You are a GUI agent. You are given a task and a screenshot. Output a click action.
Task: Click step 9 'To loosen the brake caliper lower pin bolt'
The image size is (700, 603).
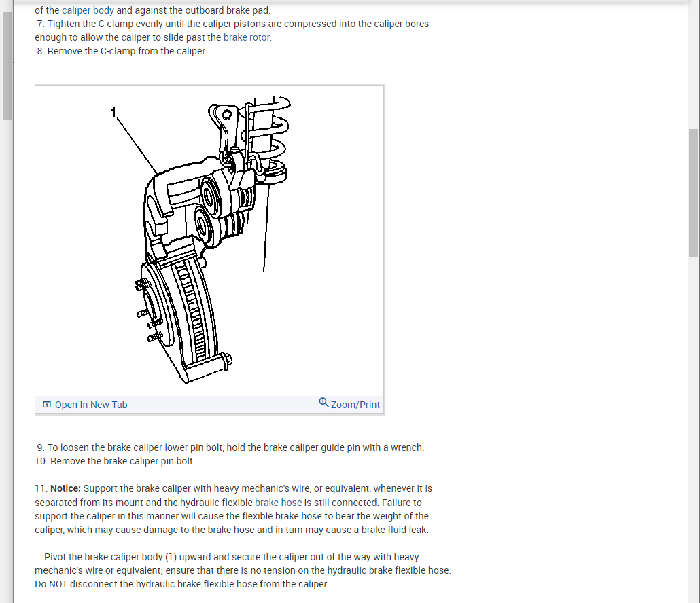pyautogui.click(x=136, y=447)
